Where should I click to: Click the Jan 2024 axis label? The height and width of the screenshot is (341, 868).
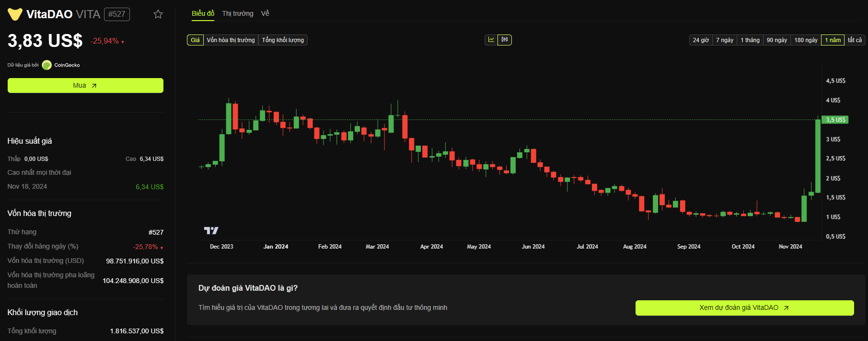276,247
